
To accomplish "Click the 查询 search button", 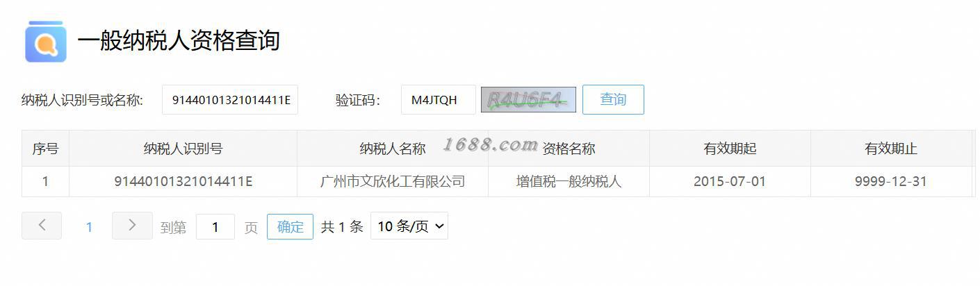I will click(613, 99).
